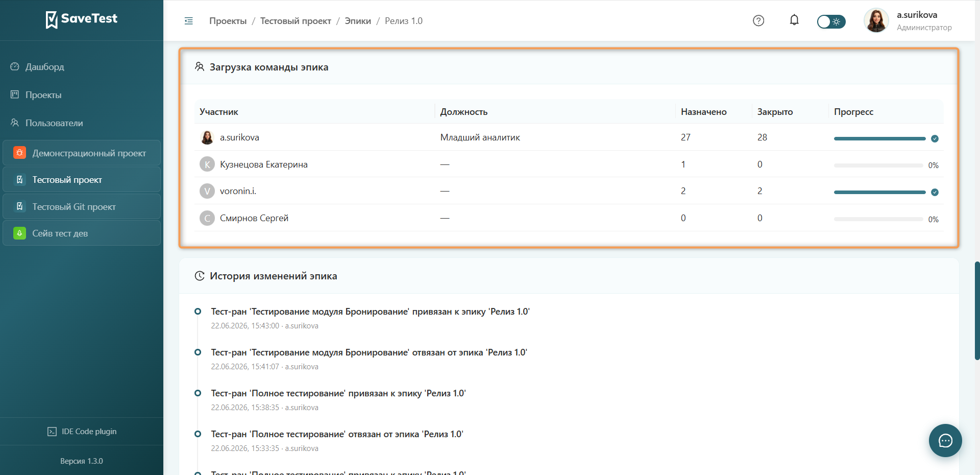Click timeline marker for 15:43:00 entry
This screenshot has height=475, width=980.
coord(198,311)
